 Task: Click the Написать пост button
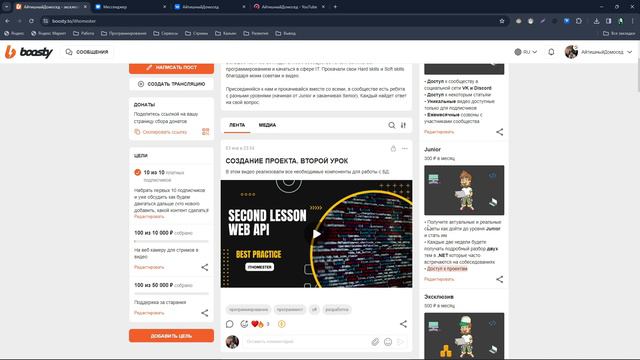click(x=171, y=68)
